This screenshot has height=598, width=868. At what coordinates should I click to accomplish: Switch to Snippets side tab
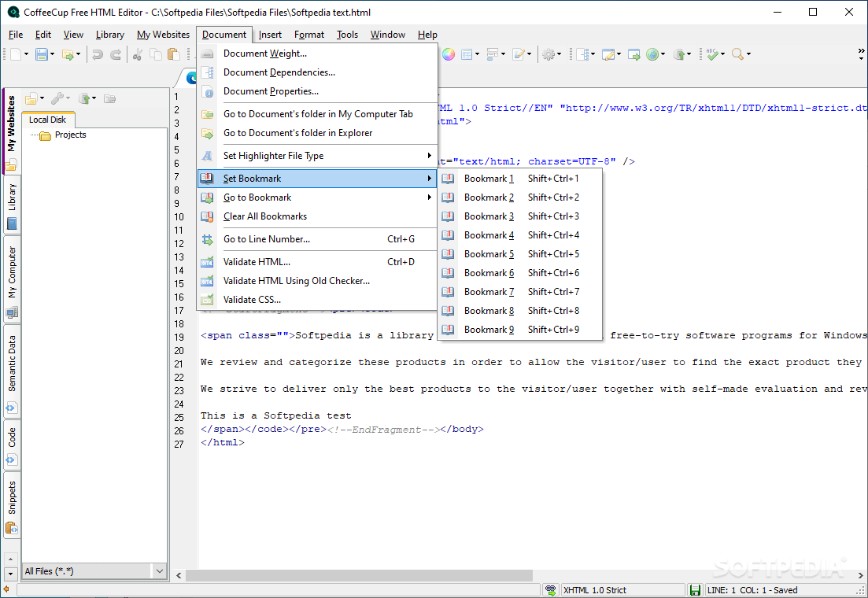(12, 505)
